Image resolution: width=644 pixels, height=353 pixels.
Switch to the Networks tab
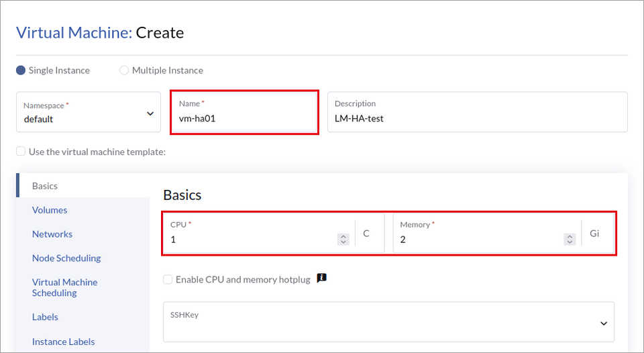tap(52, 234)
